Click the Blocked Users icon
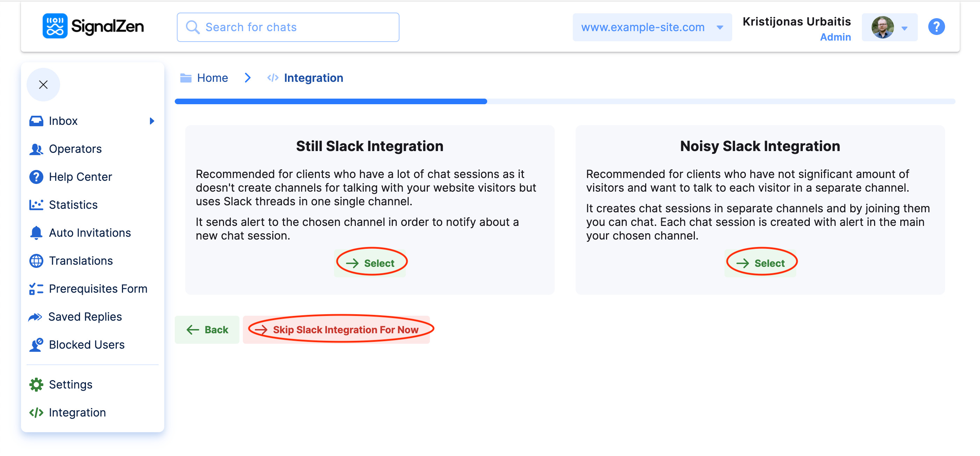The width and height of the screenshot is (980, 456). 36,345
